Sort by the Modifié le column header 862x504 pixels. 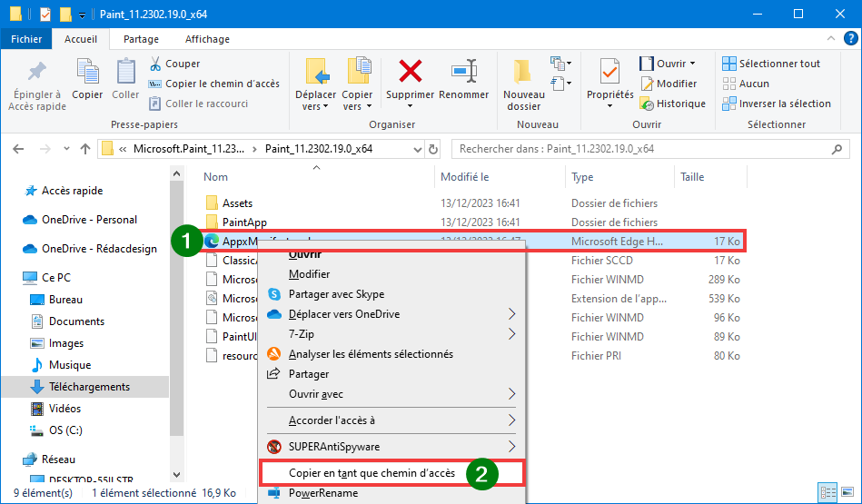point(465,177)
